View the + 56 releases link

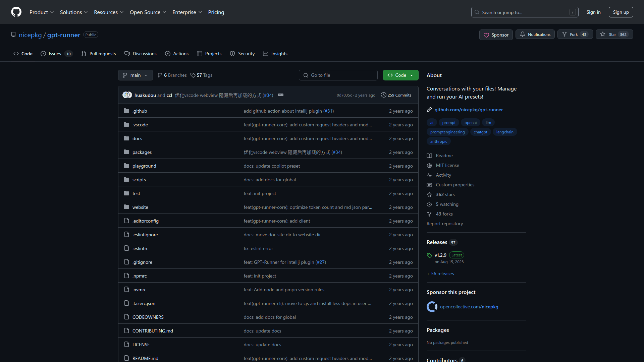point(440,274)
